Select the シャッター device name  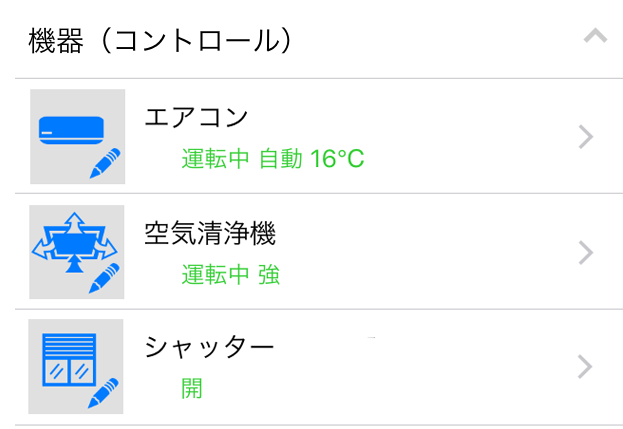coord(209,348)
